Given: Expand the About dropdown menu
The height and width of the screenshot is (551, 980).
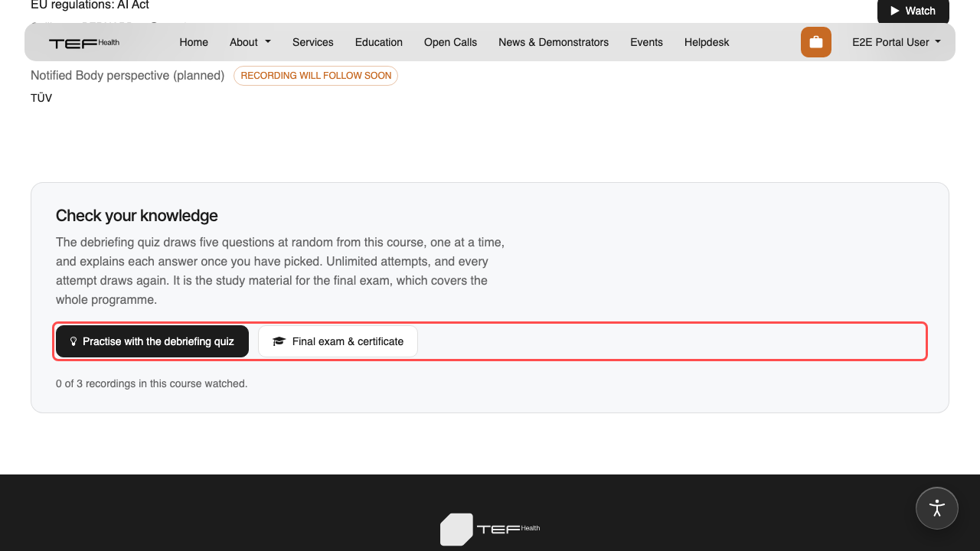Looking at the screenshot, I should pyautogui.click(x=250, y=42).
